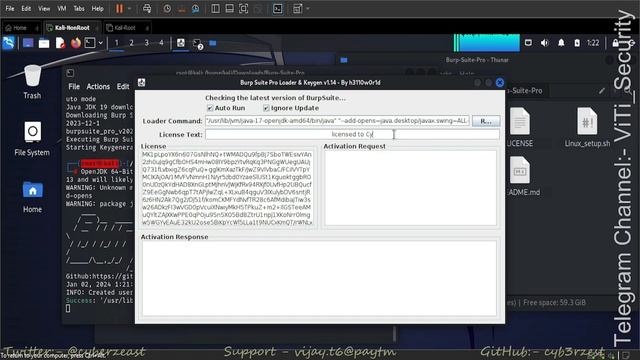Click the Activation Response text area
Viewport: 640px width, 360px height.
tap(319, 278)
